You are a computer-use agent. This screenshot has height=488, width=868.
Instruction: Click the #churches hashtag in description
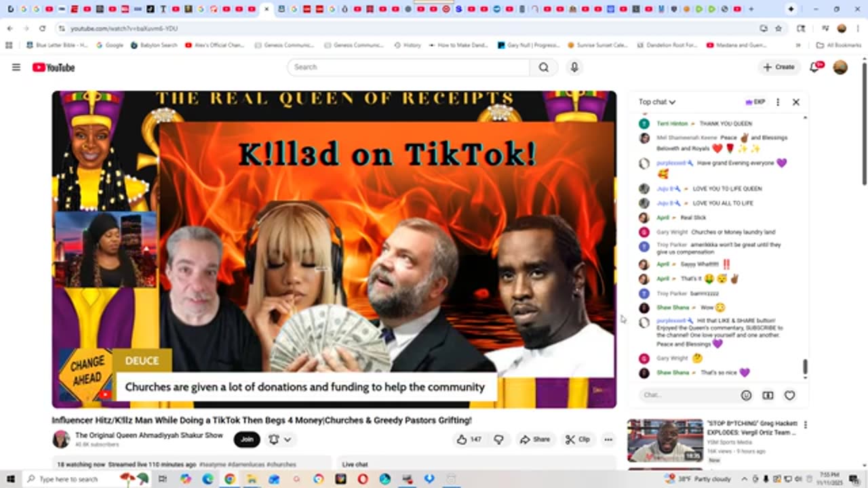pos(281,464)
